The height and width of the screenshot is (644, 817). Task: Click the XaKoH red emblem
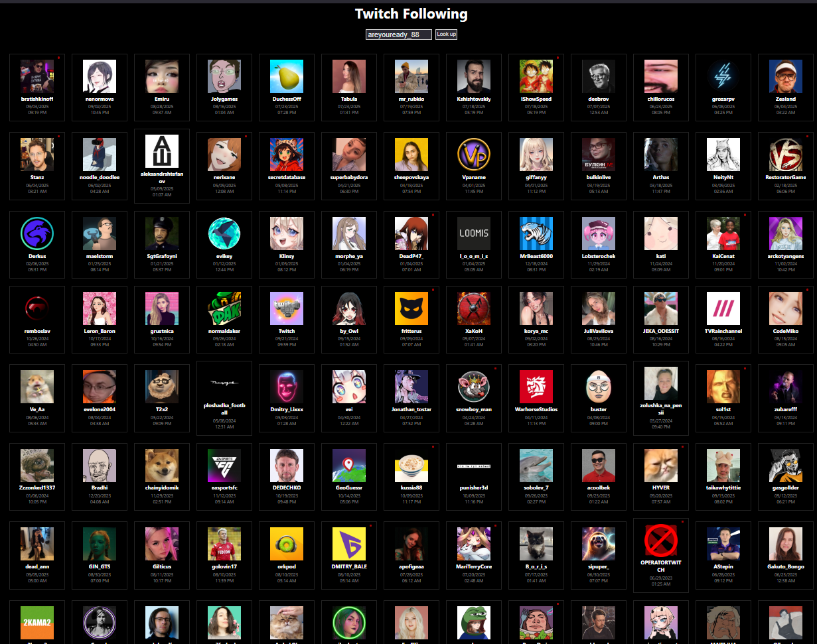point(474,308)
